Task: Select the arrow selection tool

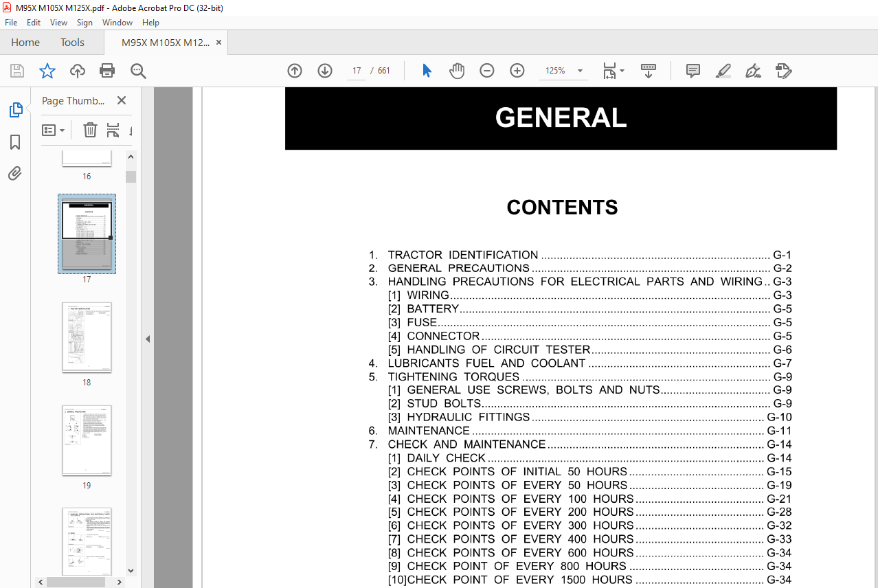Action: (427, 71)
